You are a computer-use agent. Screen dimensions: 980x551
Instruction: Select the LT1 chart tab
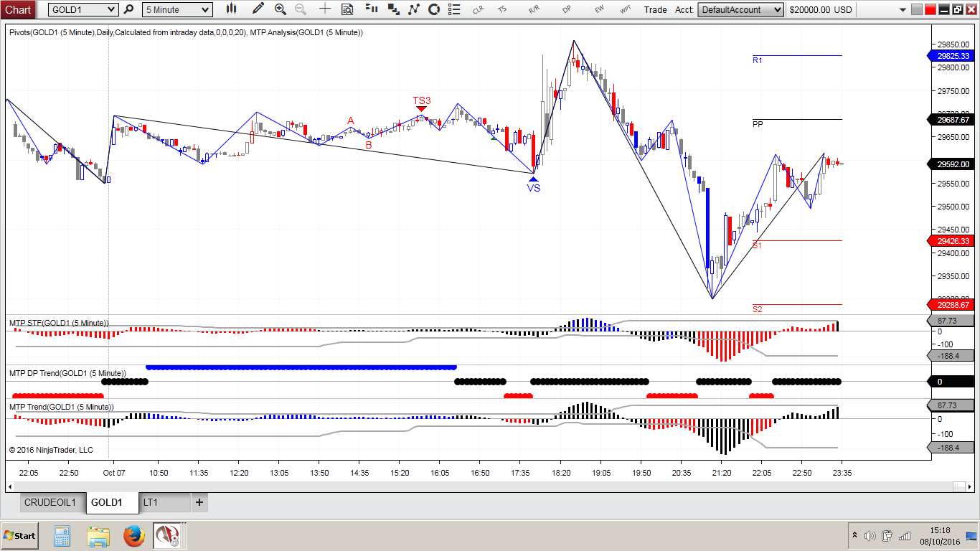point(166,502)
